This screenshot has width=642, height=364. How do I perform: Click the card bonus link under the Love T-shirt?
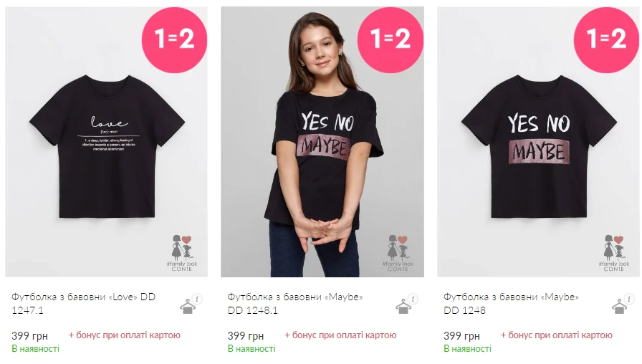[x=125, y=335]
